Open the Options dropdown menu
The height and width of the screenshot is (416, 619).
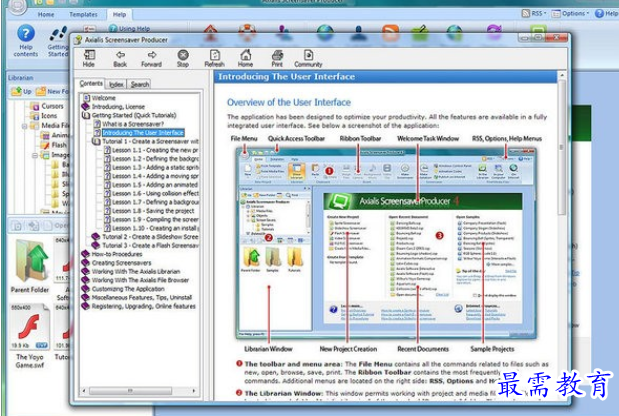(574, 14)
